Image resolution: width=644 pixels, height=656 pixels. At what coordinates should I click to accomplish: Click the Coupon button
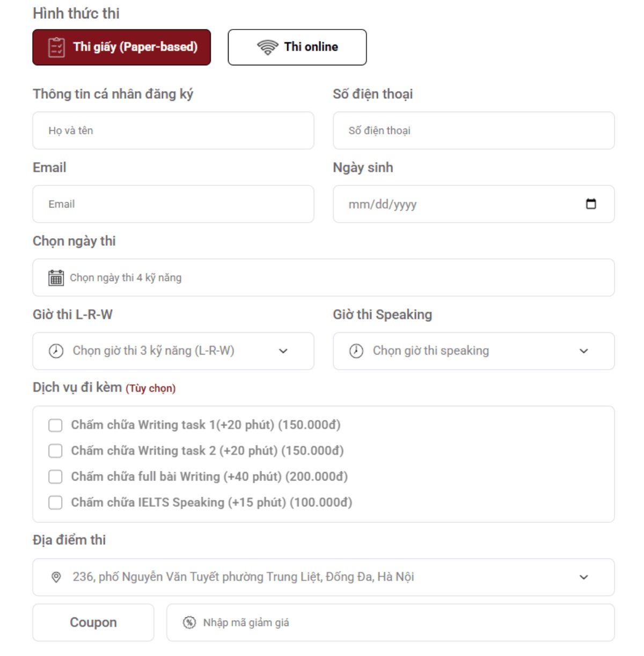[93, 622]
